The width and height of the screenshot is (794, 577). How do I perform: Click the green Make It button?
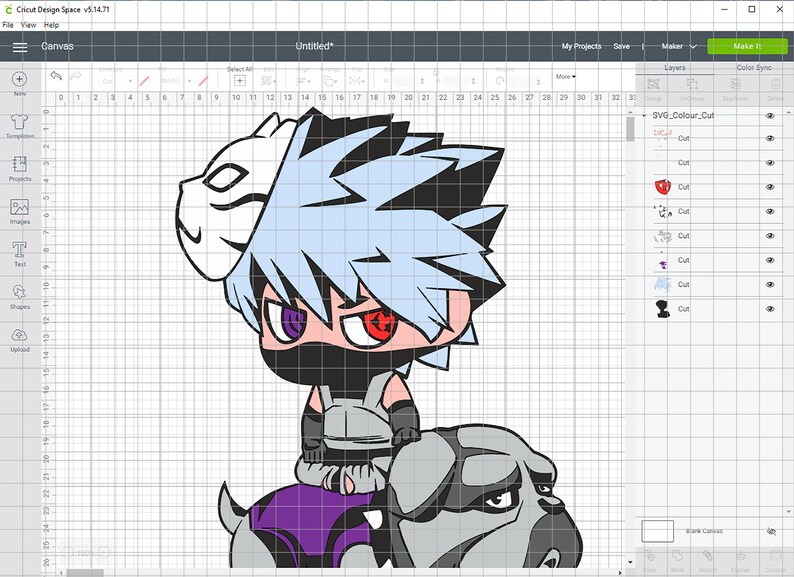click(747, 46)
